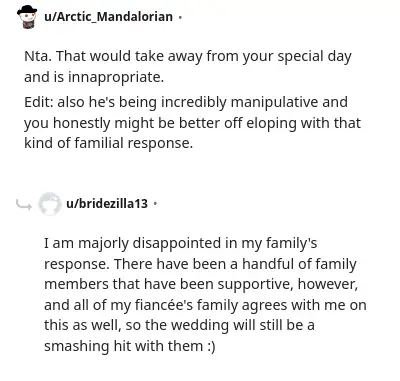Image resolution: width=400 pixels, height=381 pixels.
Task: Click the grey default avatar of bridezilla13
Action: pos(49,204)
